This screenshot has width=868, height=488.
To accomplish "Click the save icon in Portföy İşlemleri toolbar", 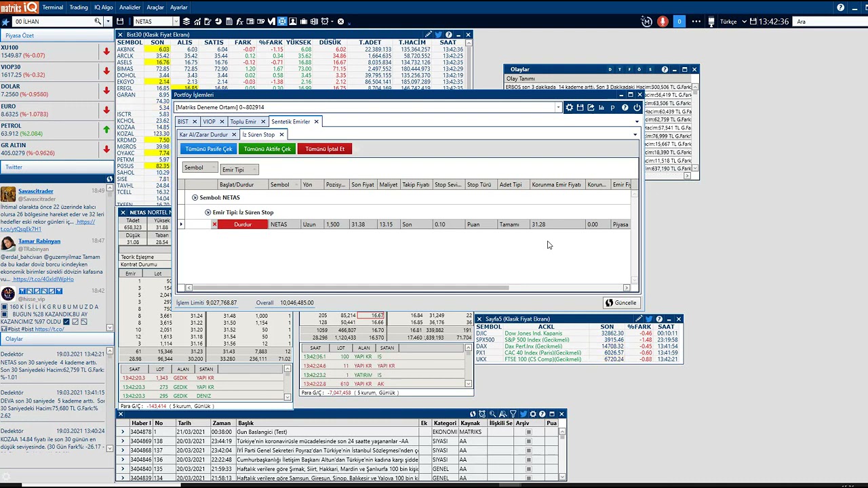I will [580, 108].
